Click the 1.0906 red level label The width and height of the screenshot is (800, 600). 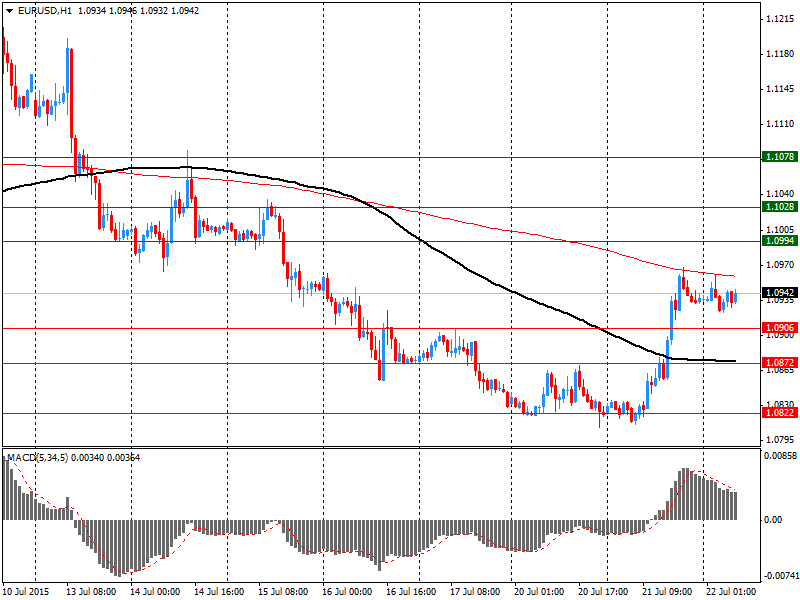[x=780, y=328]
